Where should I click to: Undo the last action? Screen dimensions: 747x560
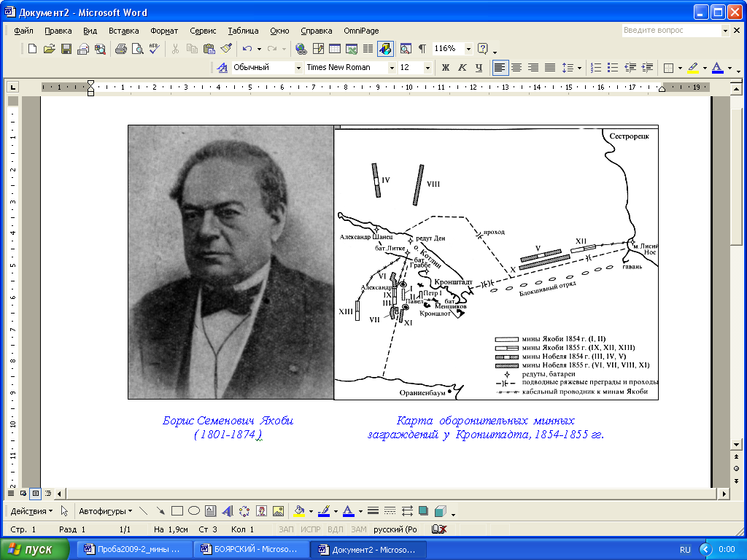[247, 49]
